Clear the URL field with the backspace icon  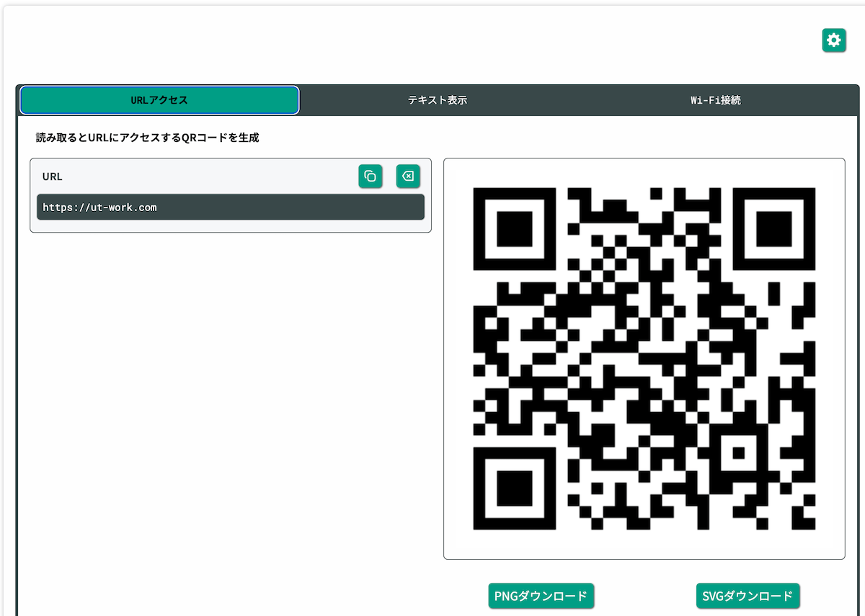coord(408,176)
